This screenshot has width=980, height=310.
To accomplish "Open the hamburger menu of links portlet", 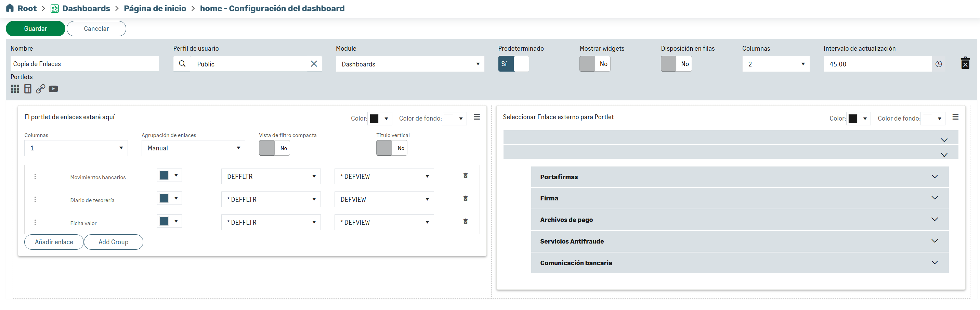I will [x=476, y=117].
